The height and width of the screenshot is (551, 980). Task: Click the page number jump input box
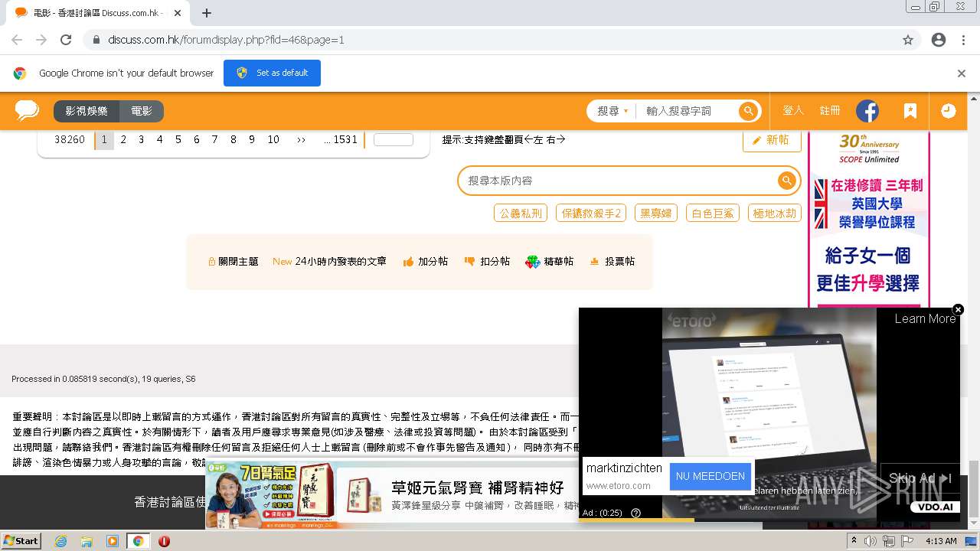tap(394, 140)
